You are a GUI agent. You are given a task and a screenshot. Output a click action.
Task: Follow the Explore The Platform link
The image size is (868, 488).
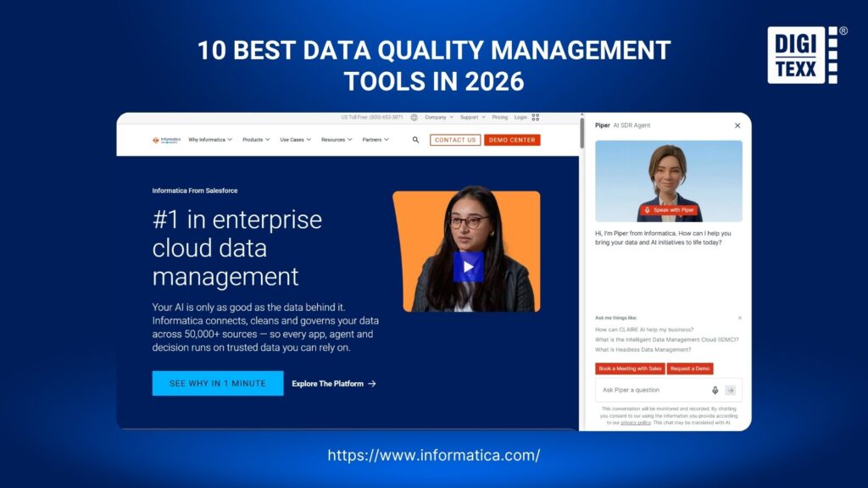pos(334,384)
